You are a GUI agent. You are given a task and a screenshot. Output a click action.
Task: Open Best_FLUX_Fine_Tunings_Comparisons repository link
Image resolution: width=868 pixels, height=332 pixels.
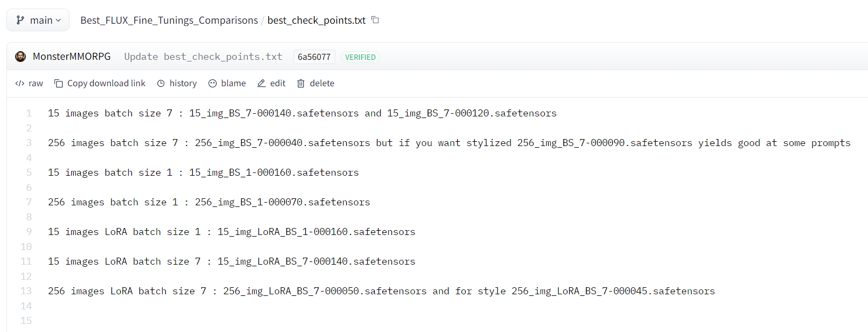coord(169,20)
